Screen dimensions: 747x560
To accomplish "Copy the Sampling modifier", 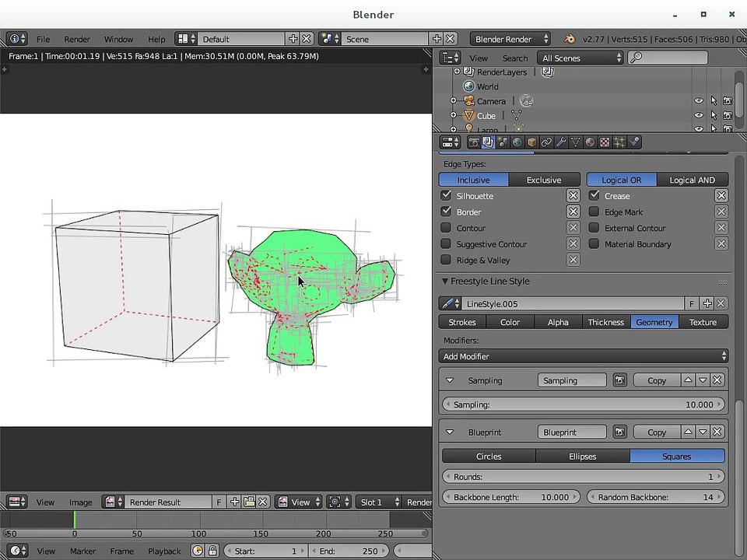I will tap(657, 380).
